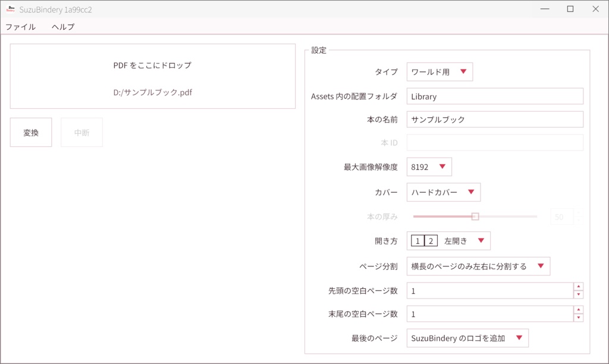This screenshot has height=364, width=609.
Task: Open the 最大画像解像度 dropdown showing 8192
Action: click(429, 167)
